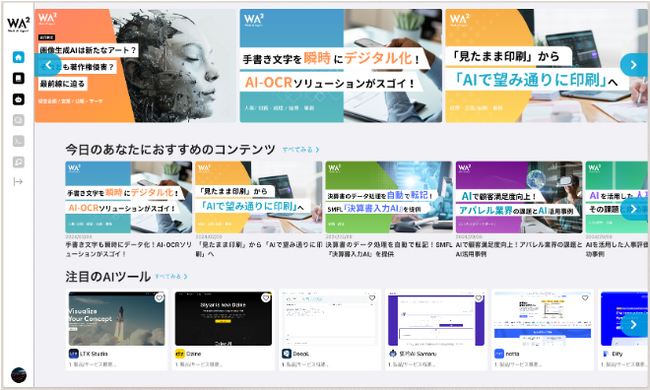650x390 pixels.
Task: Favorite the notta tool with heart
Action: coord(585,298)
